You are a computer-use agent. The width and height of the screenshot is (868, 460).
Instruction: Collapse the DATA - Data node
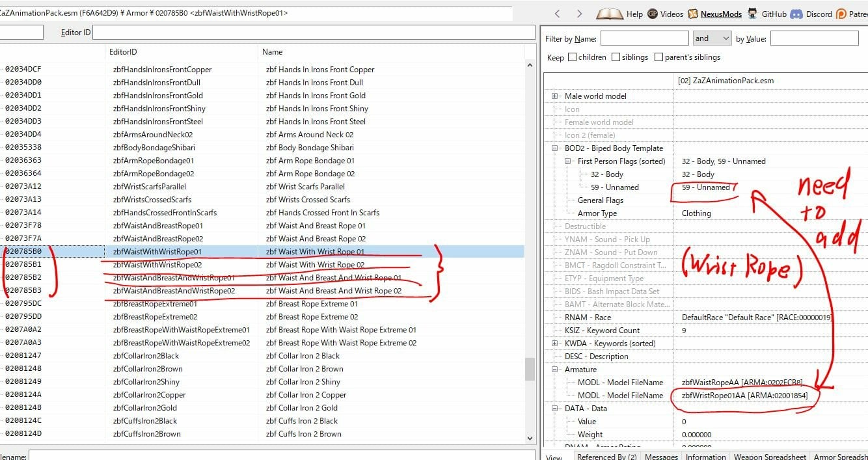coord(555,409)
